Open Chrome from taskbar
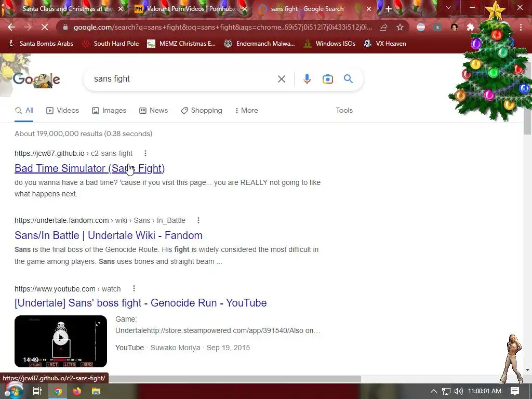This screenshot has width=532, height=399. pyautogui.click(x=58, y=391)
